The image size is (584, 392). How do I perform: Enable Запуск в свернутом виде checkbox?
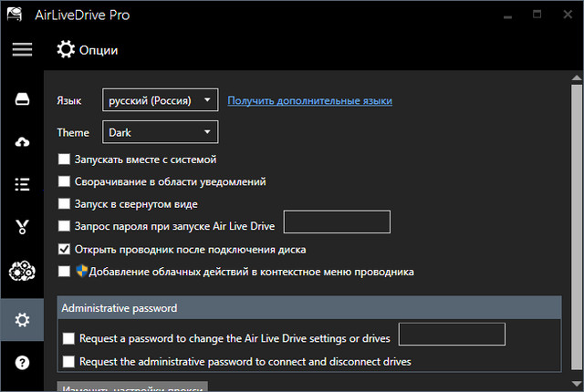point(64,203)
